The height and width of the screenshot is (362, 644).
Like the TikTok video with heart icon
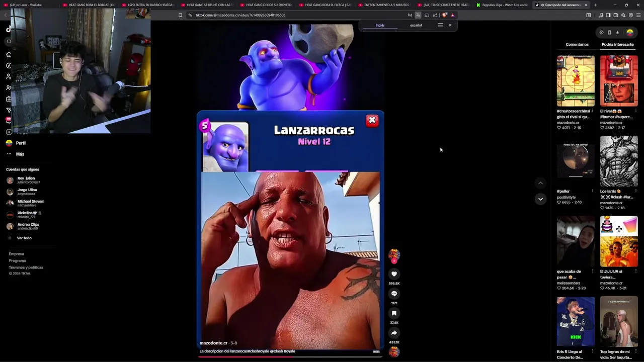[394, 274]
